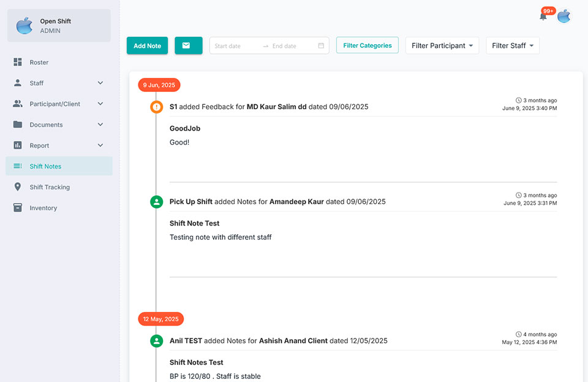Image resolution: width=588 pixels, height=382 pixels.
Task: Expand the Documents chevron in sidebar
Action: click(100, 125)
